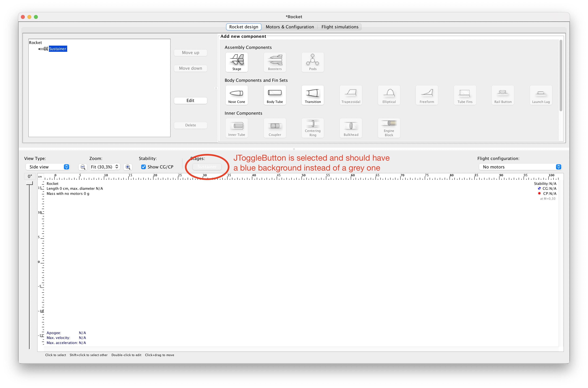This screenshot has height=388, width=588.
Task: Click the 'CG:N/A' legend entry
Action: click(549, 189)
